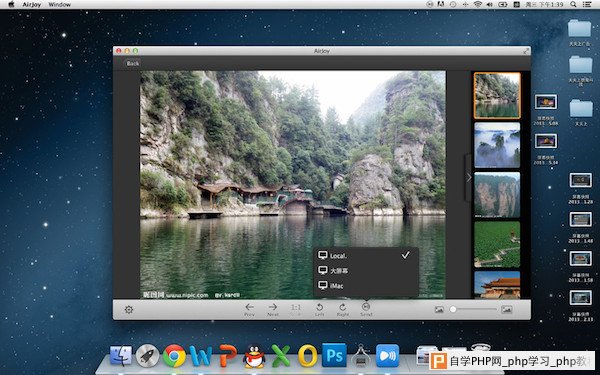Select the highlighted lake cliff thumbnail

click(x=497, y=96)
